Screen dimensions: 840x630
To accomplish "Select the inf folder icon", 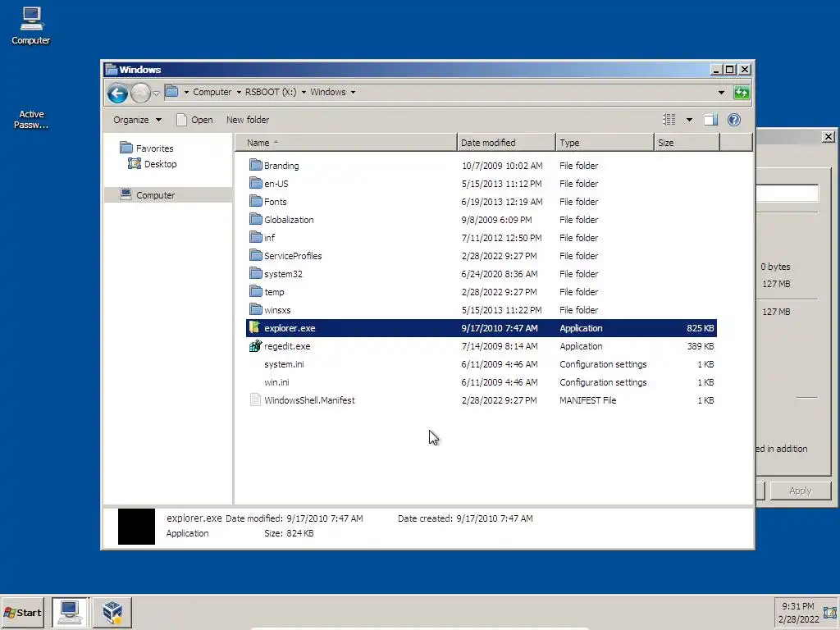I will [x=256, y=237].
